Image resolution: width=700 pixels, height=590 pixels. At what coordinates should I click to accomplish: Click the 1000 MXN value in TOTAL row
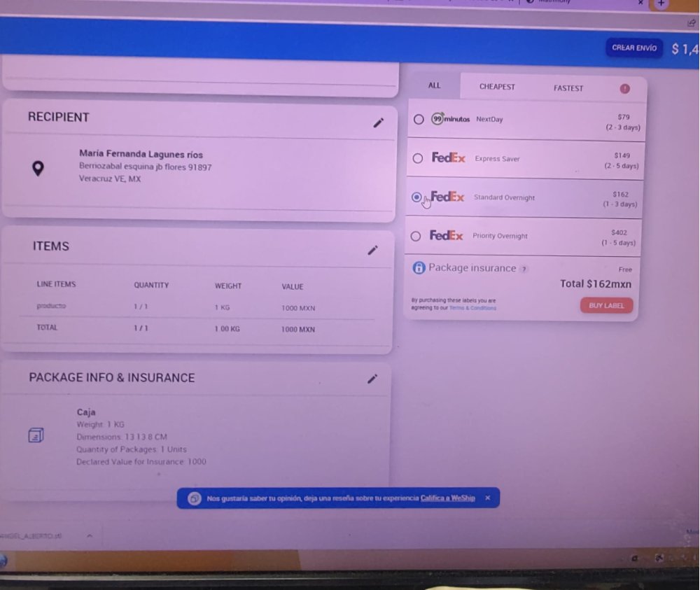point(297,330)
